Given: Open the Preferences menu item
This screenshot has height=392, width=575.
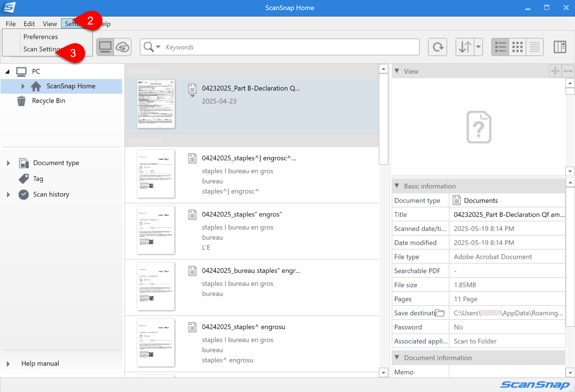Looking at the screenshot, I should 40,37.
